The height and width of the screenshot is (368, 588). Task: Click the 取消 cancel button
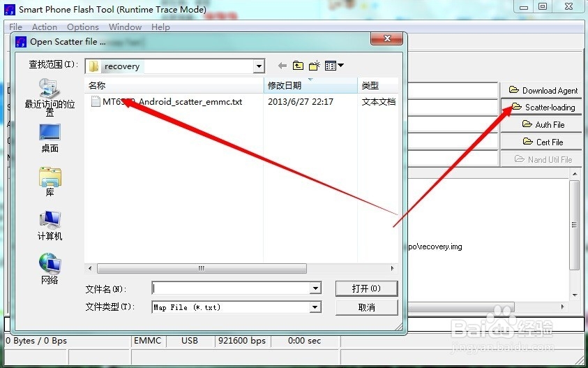[366, 307]
